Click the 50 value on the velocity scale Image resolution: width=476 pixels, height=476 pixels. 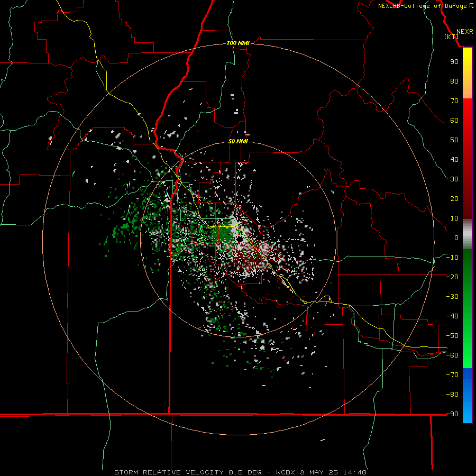coord(454,140)
